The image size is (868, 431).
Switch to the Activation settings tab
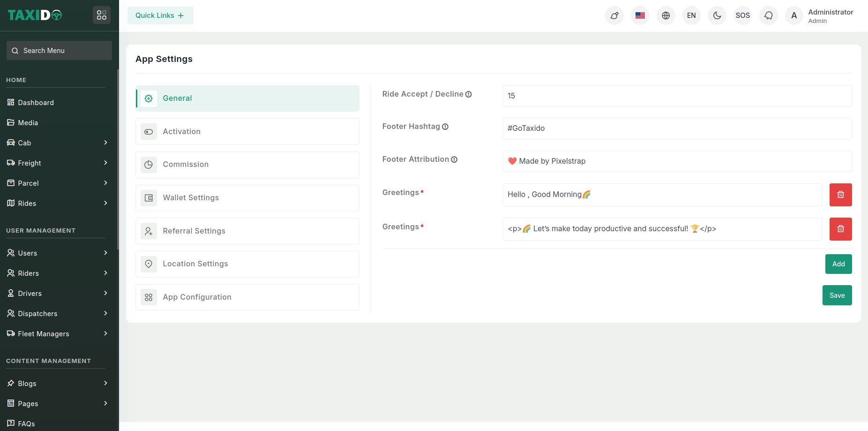point(247,132)
